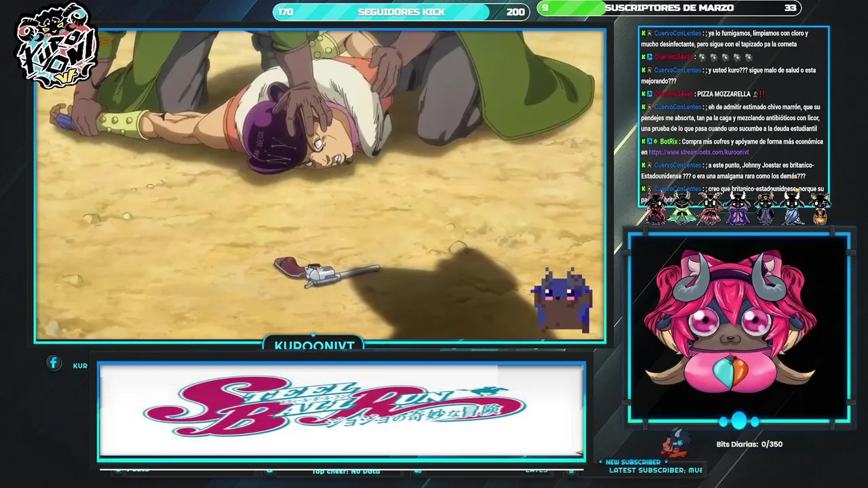Click the BotRix username in chat
Screen dimensions: 868x488
tap(669, 142)
